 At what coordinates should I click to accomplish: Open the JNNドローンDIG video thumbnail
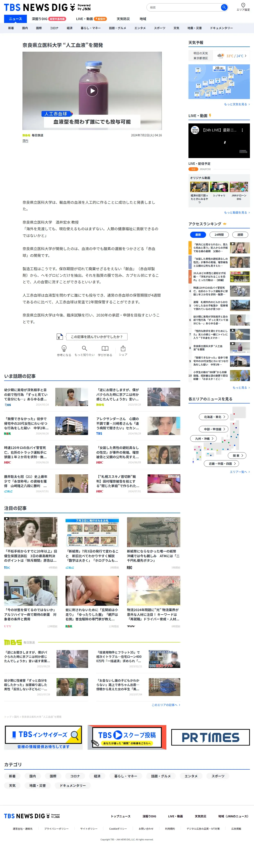click(x=239, y=187)
